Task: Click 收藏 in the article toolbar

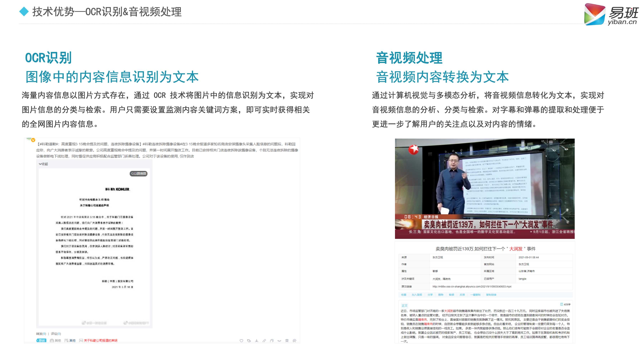Action: pyautogui.click(x=404, y=295)
